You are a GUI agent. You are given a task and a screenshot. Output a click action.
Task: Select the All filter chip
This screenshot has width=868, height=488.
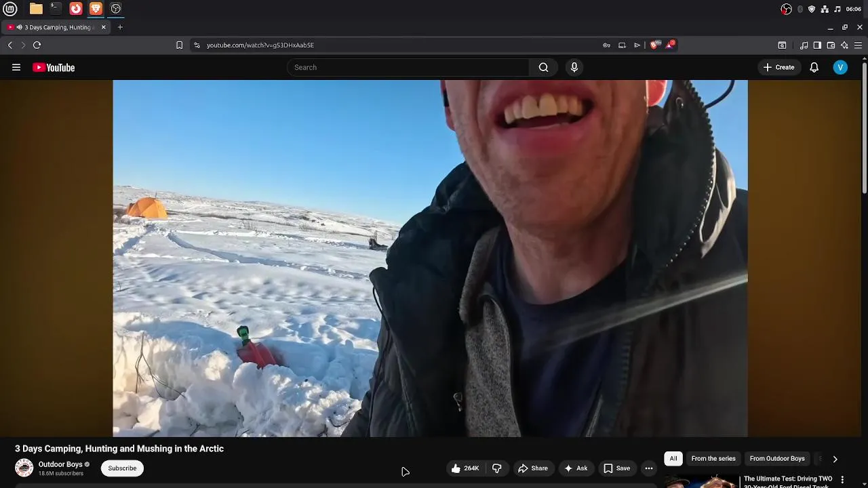(x=673, y=459)
